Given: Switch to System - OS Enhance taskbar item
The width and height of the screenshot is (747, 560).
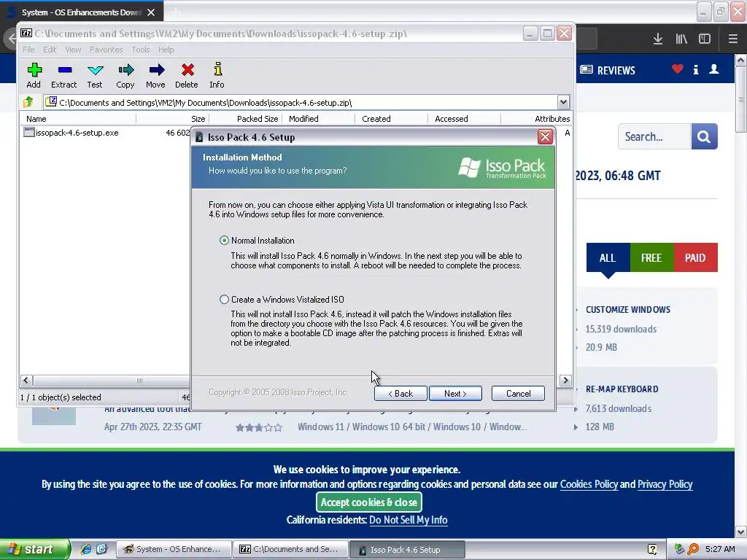Looking at the screenshot, I should point(174,549).
